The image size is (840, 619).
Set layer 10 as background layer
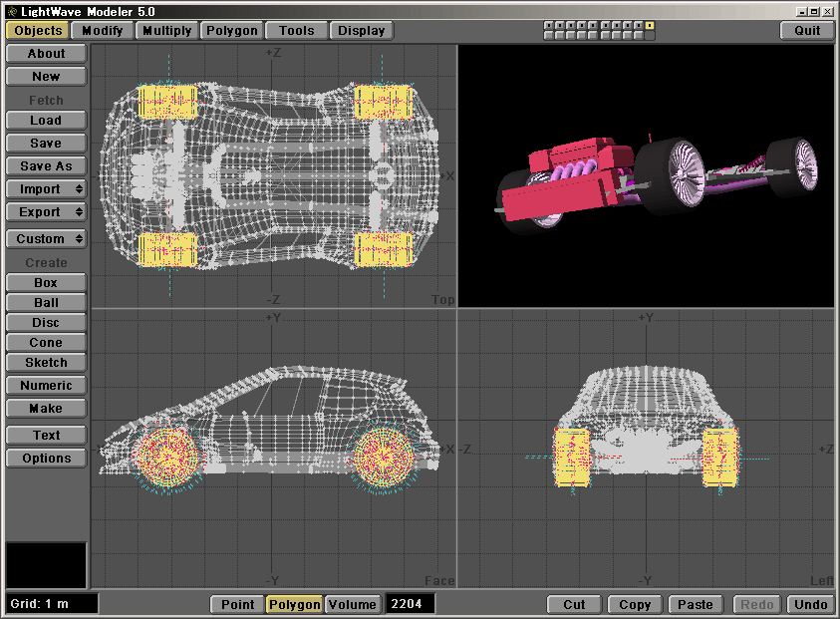(650, 35)
